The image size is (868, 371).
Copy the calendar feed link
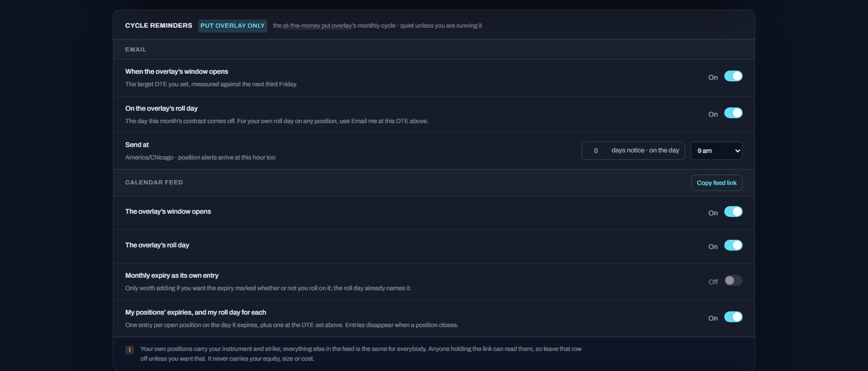coord(717,183)
